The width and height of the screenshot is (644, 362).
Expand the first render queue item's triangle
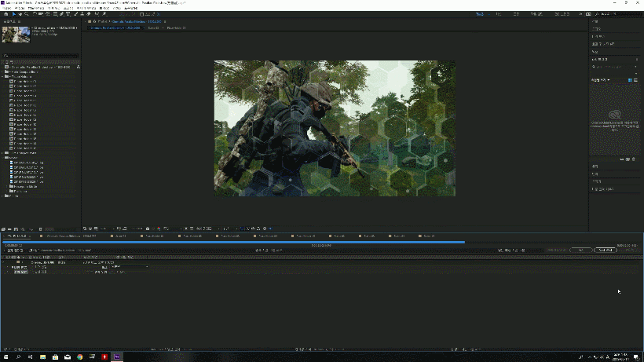(x=4, y=261)
